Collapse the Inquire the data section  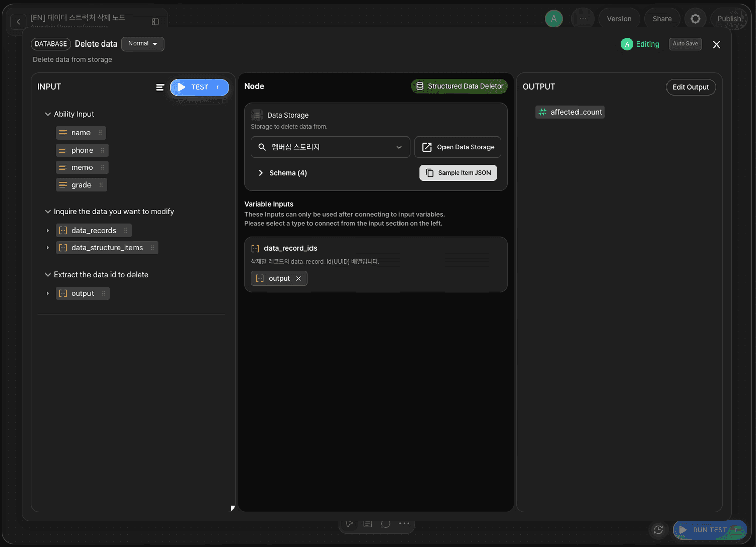(x=48, y=212)
